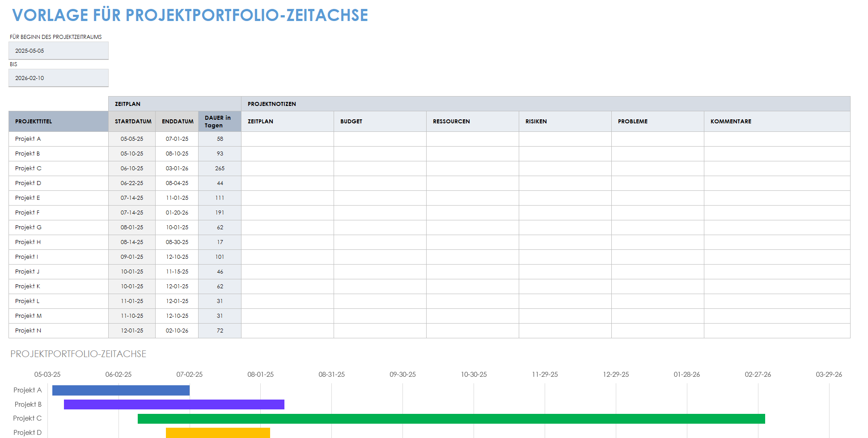Click the RISIKEN column header
Viewport: 868px width, 438px height.
click(x=565, y=121)
